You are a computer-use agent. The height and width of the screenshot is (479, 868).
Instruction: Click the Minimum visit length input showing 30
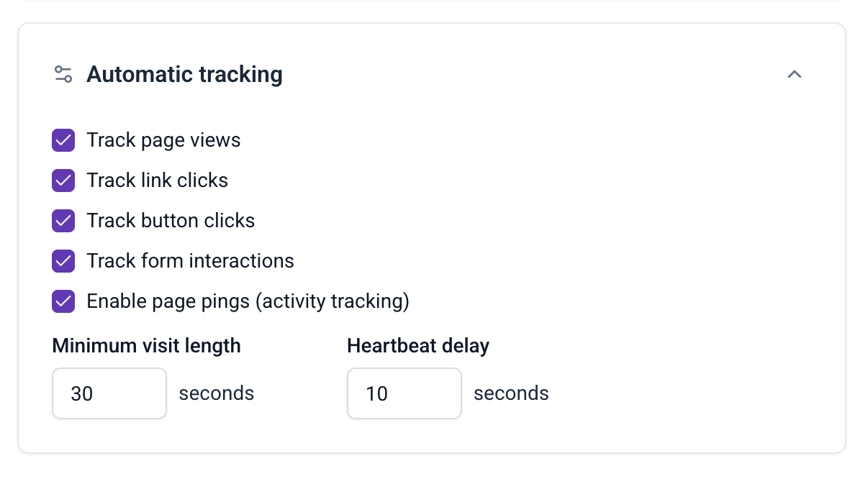(109, 393)
